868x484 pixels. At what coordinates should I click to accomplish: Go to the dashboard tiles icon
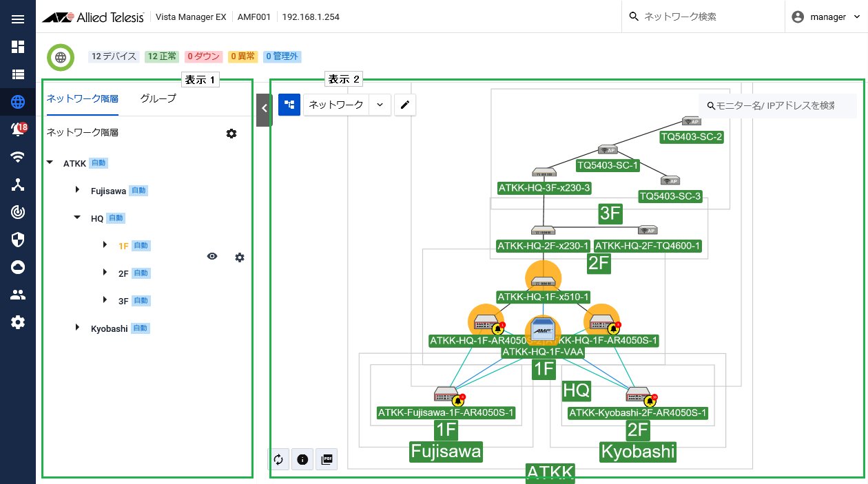point(18,47)
